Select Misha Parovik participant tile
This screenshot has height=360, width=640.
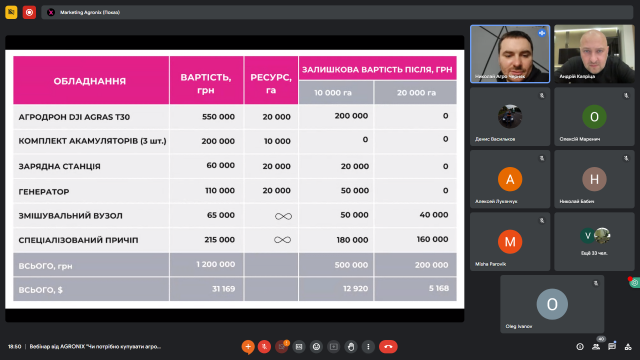tap(510, 242)
